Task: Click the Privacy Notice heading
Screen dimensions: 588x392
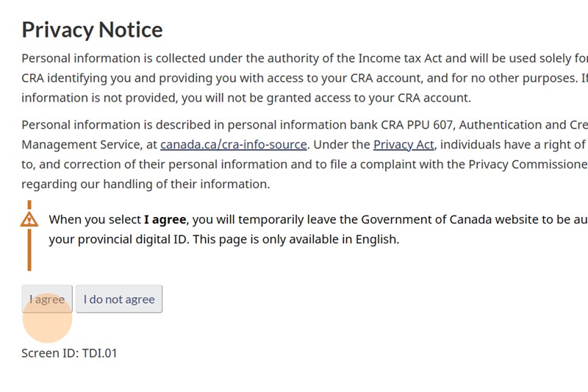Action: (92, 29)
